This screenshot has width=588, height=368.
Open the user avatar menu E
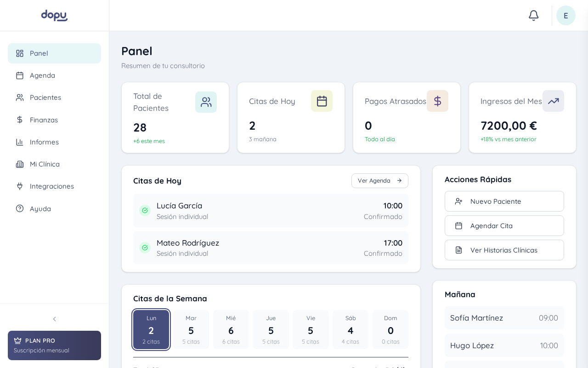coord(566,16)
